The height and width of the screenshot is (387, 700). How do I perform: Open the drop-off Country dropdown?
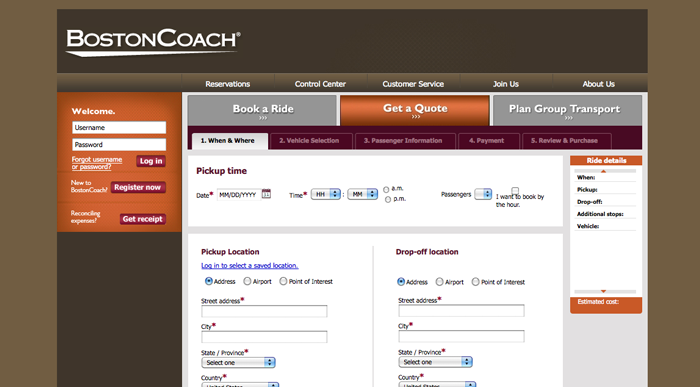pos(437,384)
